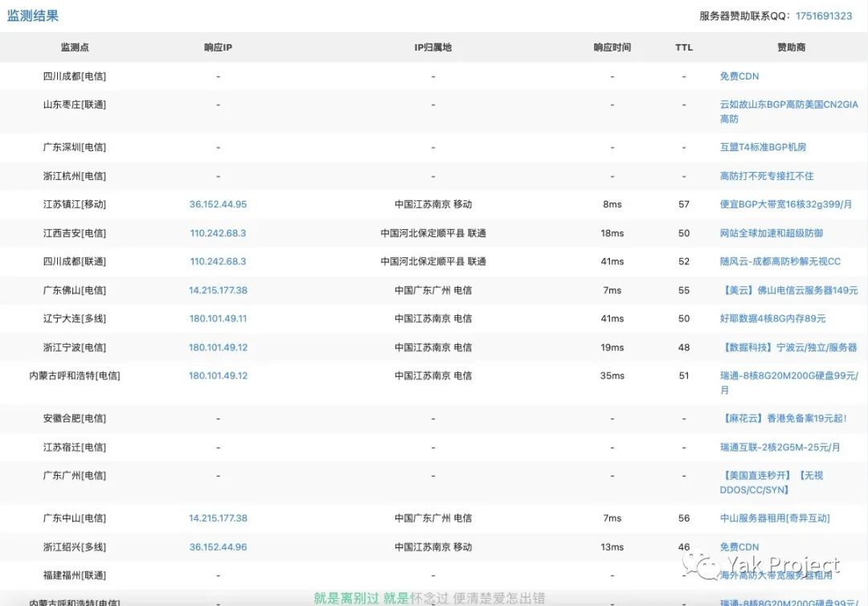Open response IP 180.101.49.11 link
Screen dimensions: 868x606
[x=218, y=318]
